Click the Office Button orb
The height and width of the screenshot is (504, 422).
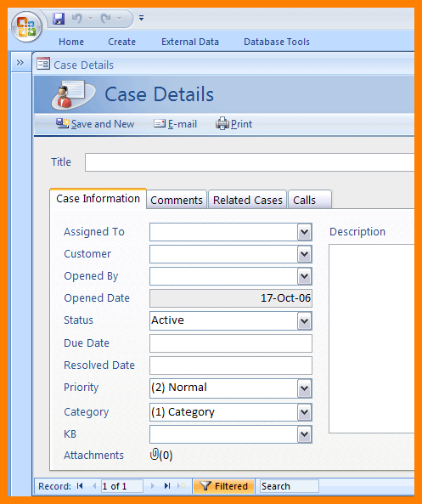pyautogui.click(x=26, y=27)
